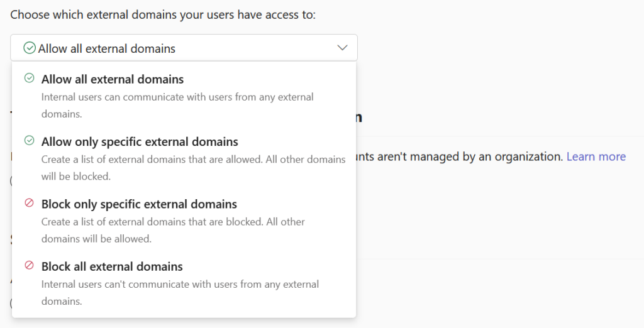The width and height of the screenshot is (644, 328).
Task: Click the red block icon beside Block only specific domains
Action: [x=29, y=203]
